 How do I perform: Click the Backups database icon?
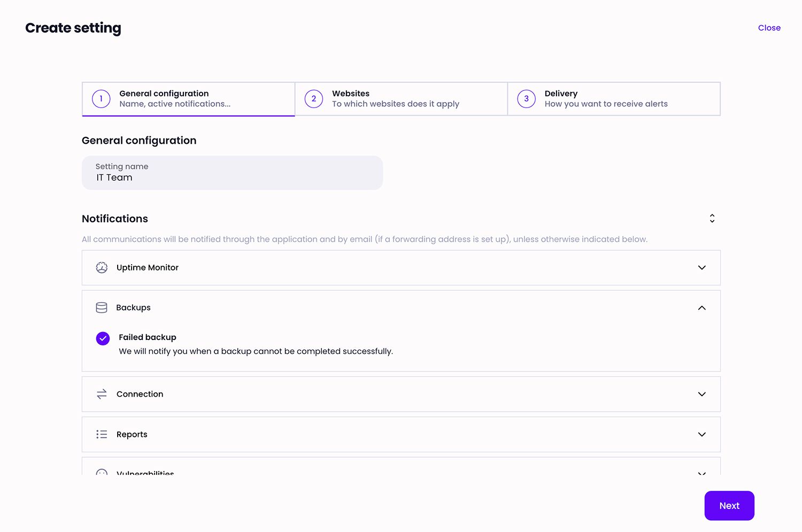[x=102, y=307]
